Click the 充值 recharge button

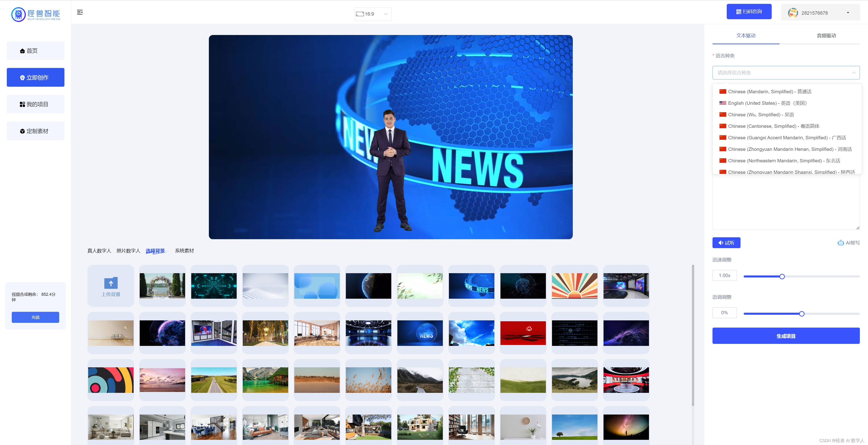pyautogui.click(x=35, y=317)
